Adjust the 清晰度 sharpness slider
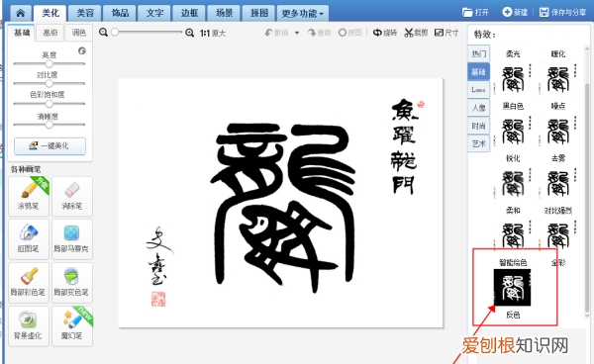Viewport: 594px width, 364px height. coord(49,125)
